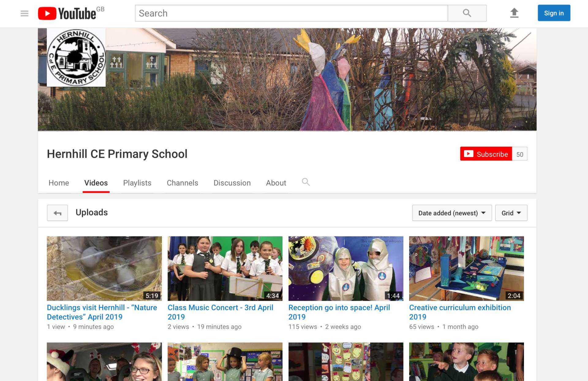The height and width of the screenshot is (381, 588).
Task: Click the 1:44 duration badge
Action: (x=393, y=296)
